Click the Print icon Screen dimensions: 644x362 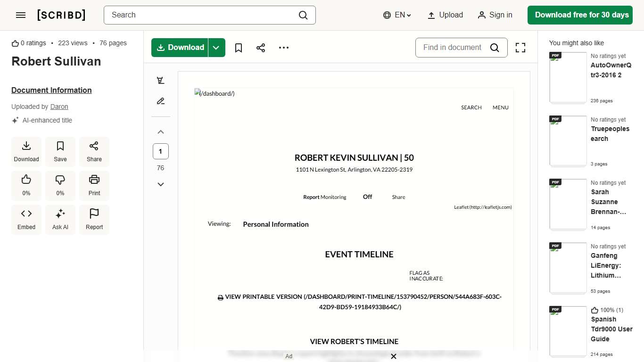coord(94,185)
